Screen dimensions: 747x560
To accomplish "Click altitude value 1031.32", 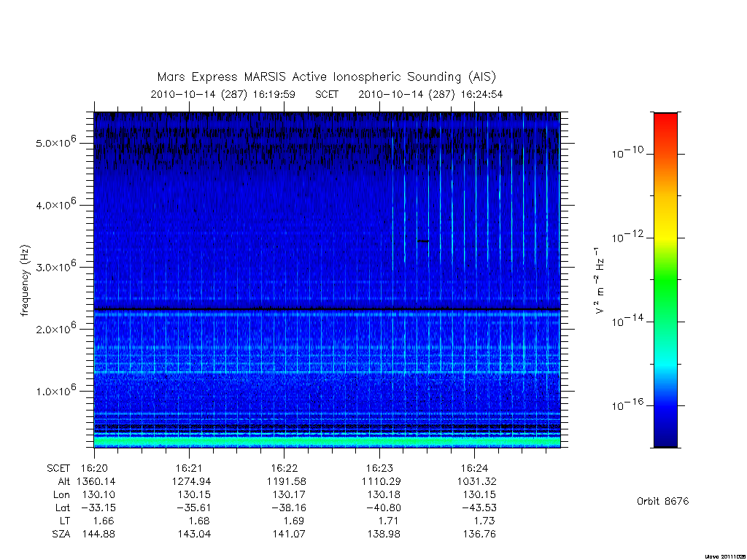I will (476, 481).
